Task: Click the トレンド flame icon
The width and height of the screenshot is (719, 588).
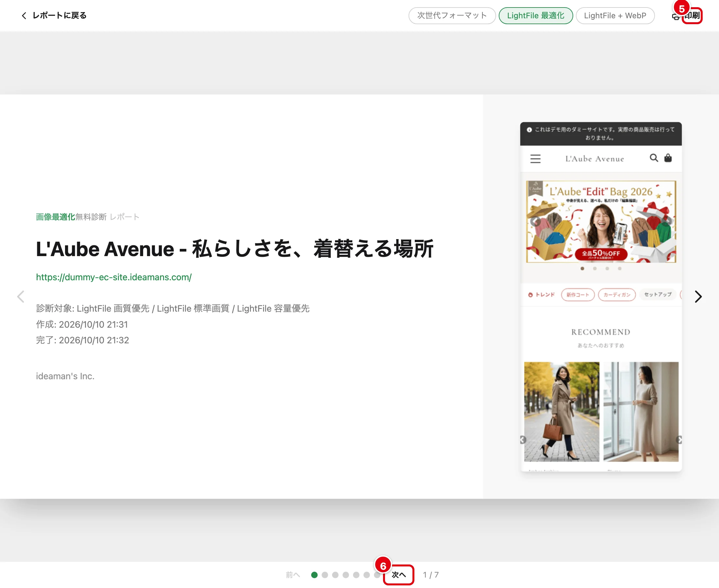Action: tap(530, 295)
